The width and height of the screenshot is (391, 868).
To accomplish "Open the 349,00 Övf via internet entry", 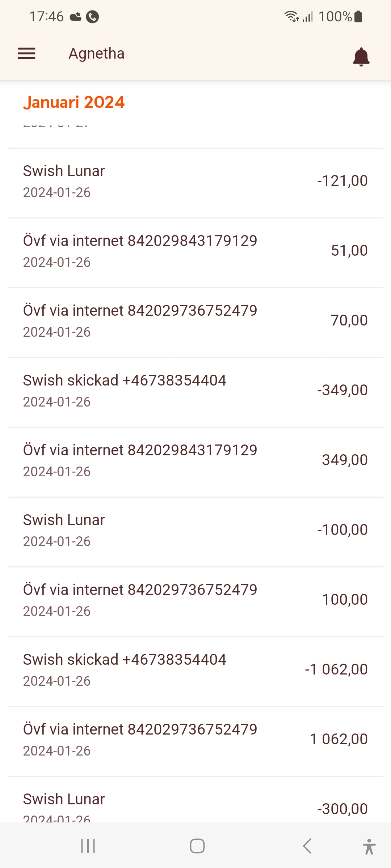I will click(x=195, y=460).
